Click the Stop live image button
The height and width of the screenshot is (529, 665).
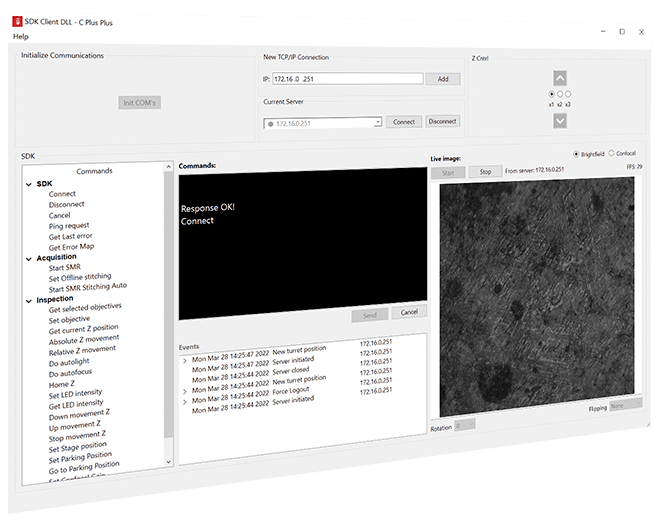click(x=485, y=171)
